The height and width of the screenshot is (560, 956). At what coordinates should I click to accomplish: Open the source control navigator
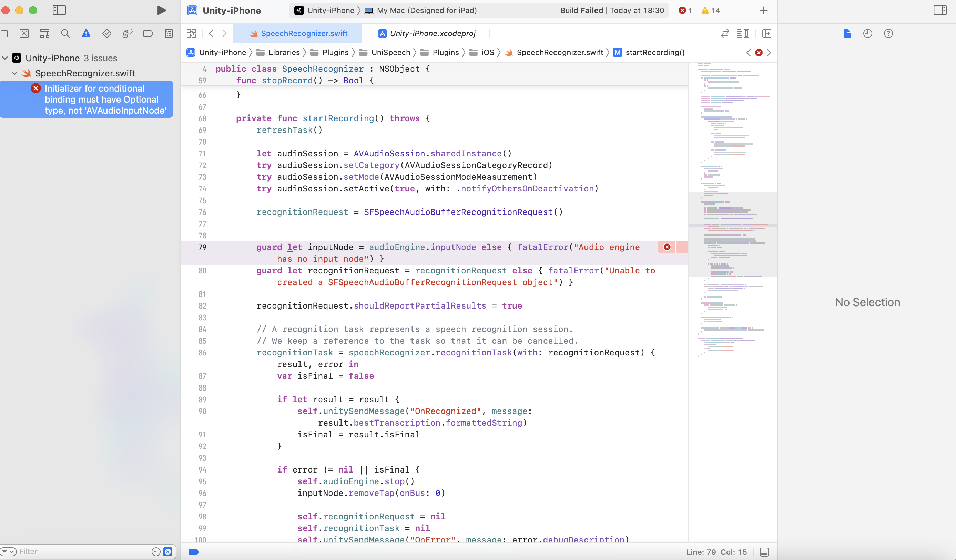point(24,34)
